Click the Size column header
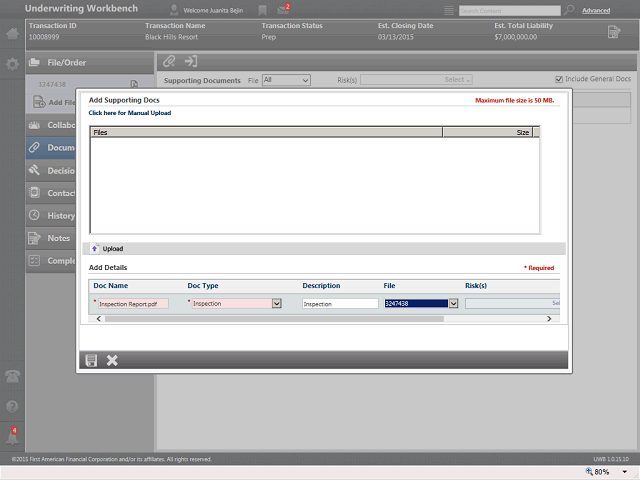Viewport: 640px width, 480px height. [488, 132]
